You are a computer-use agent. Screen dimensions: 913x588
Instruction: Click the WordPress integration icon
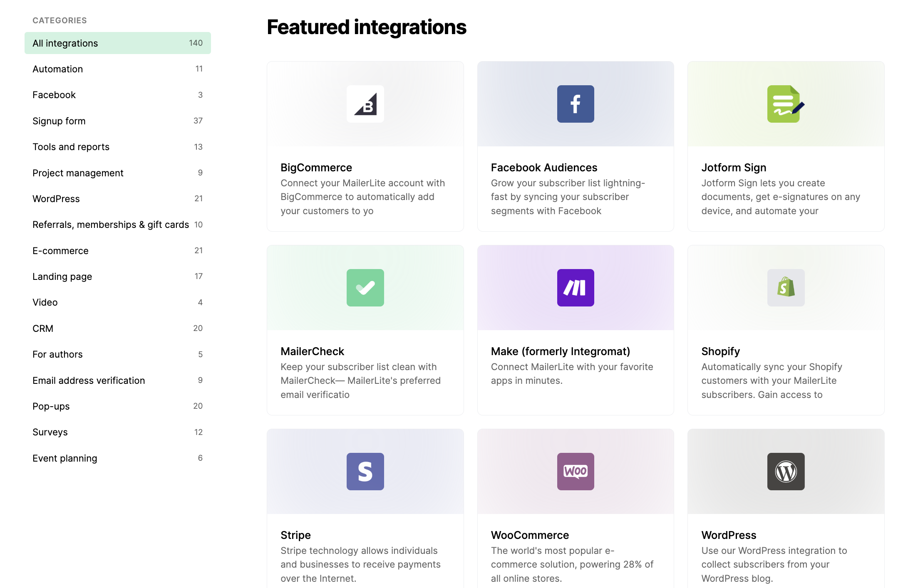click(786, 472)
